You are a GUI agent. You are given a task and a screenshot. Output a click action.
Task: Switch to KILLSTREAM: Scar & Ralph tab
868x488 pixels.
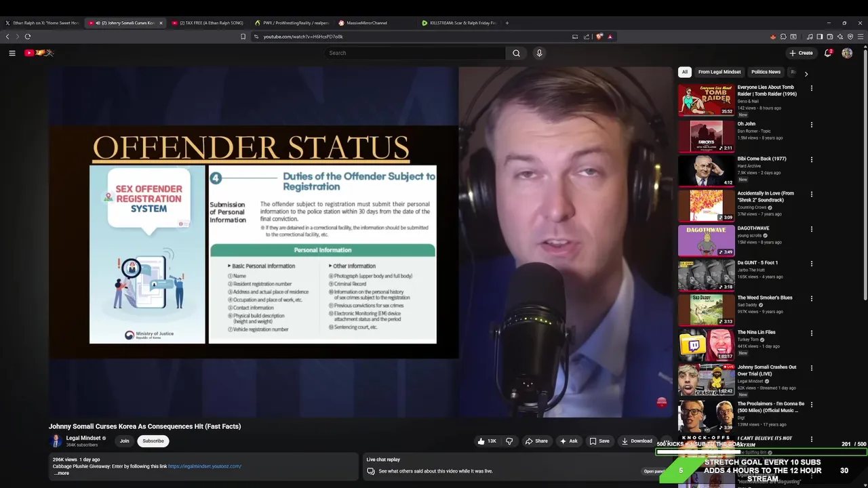(458, 23)
